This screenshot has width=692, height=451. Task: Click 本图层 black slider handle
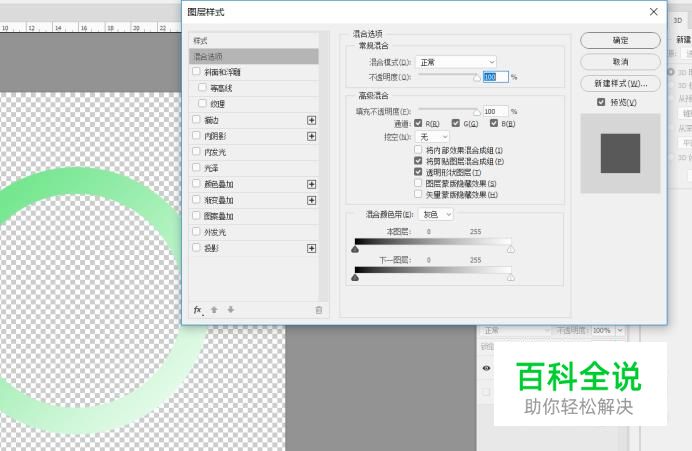tap(355, 249)
